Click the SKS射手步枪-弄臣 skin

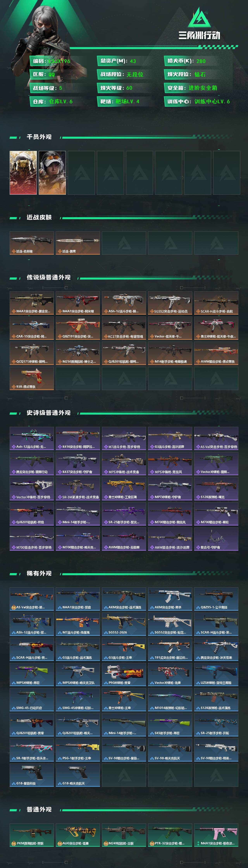click(170, 724)
